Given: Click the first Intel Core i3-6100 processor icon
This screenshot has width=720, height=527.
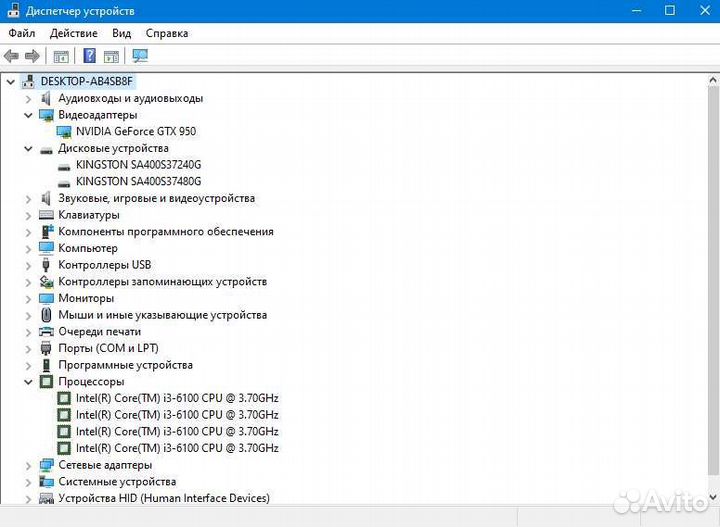Looking at the screenshot, I should coord(65,398).
